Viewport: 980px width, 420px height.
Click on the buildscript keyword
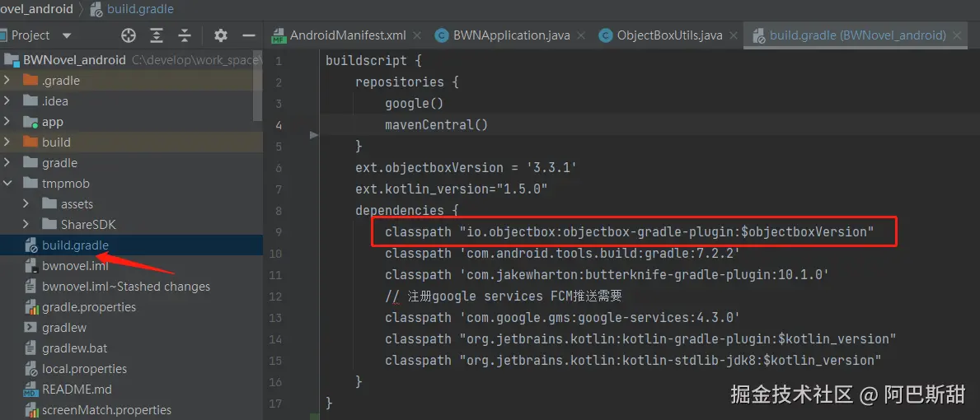pyautogui.click(x=366, y=61)
